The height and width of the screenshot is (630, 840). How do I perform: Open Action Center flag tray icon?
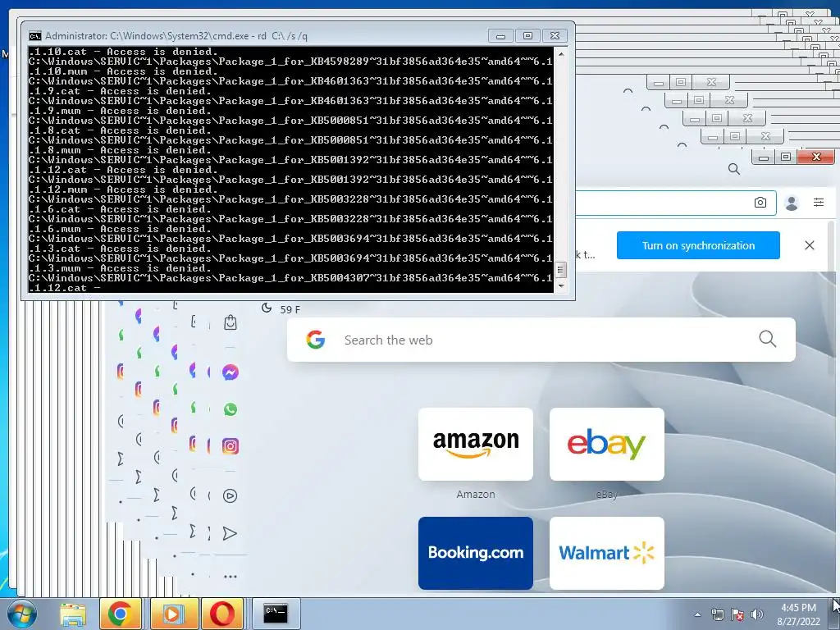737,614
